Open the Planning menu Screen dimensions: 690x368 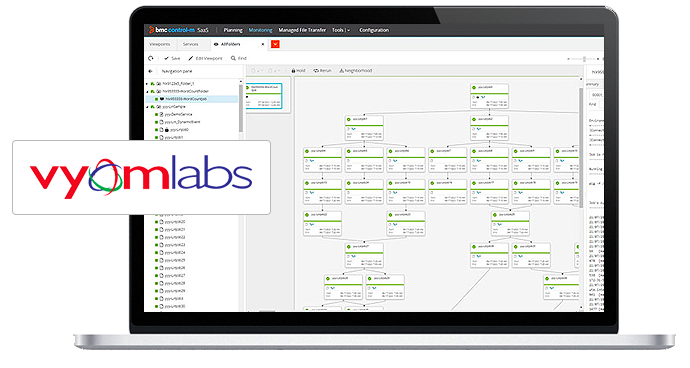(x=233, y=30)
